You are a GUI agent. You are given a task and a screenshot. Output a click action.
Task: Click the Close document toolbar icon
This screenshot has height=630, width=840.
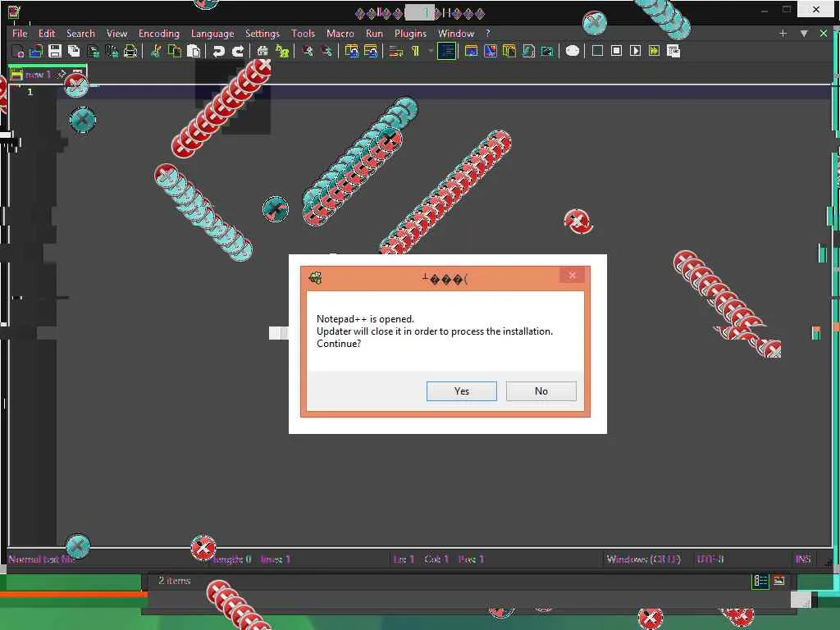click(x=94, y=51)
